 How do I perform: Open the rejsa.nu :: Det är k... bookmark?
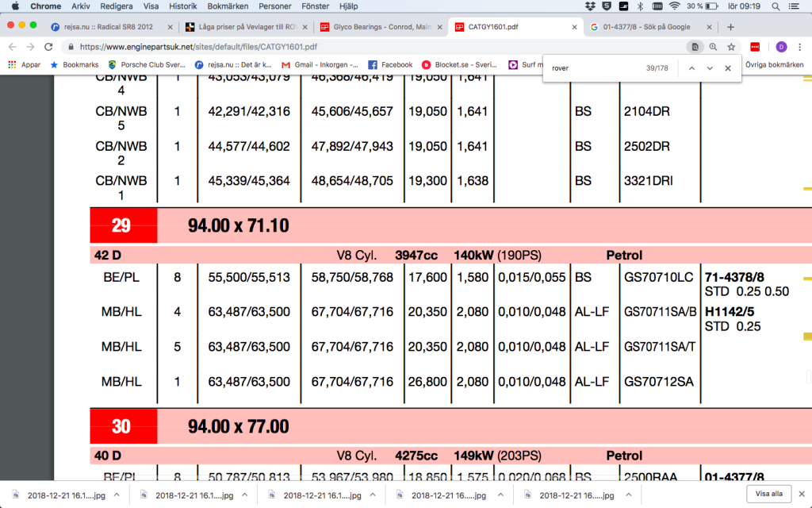(x=233, y=65)
